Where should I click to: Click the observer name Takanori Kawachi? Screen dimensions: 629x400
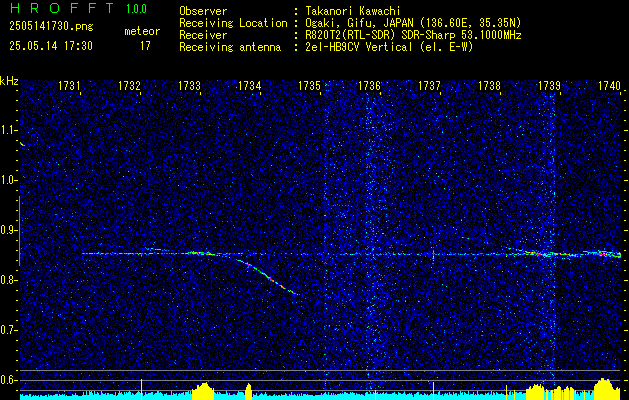click(x=353, y=11)
